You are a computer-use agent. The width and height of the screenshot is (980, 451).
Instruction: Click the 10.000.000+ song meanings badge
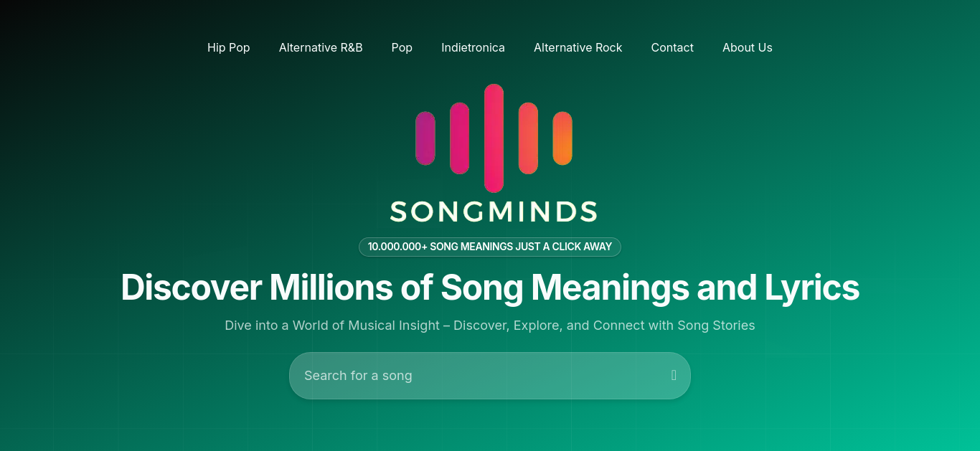click(x=490, y=247)
